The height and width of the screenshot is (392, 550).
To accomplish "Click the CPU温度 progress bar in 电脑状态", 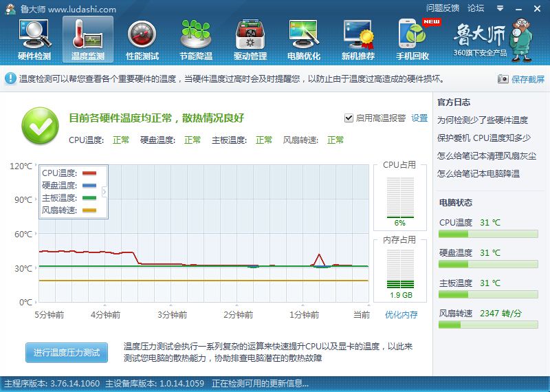I will pyautogui.click(x=488, y=234).
